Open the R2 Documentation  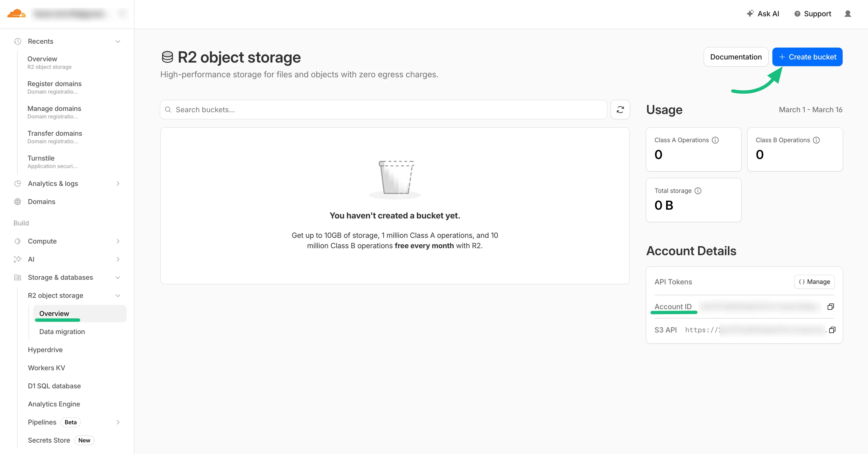tap(736, 57)
